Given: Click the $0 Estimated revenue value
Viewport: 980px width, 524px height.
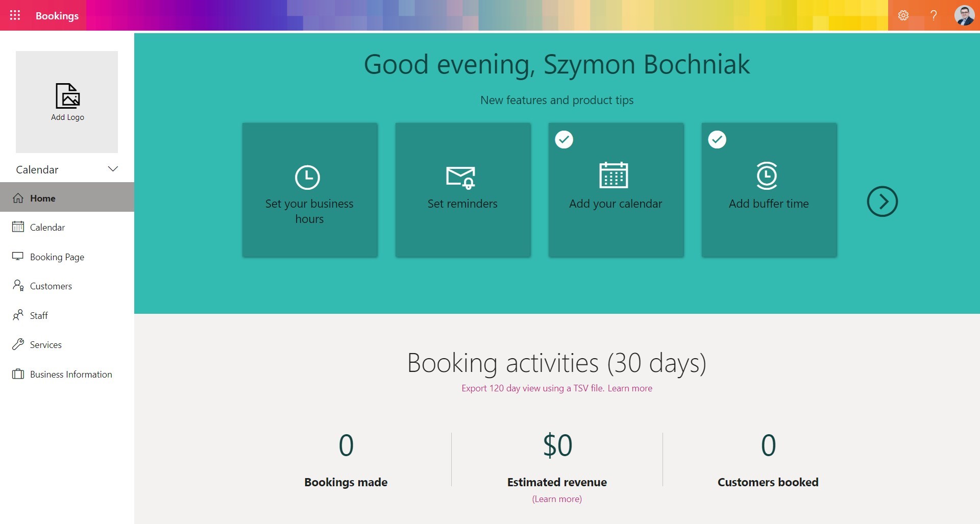Looking at the screenshot, I should (557, 445).
